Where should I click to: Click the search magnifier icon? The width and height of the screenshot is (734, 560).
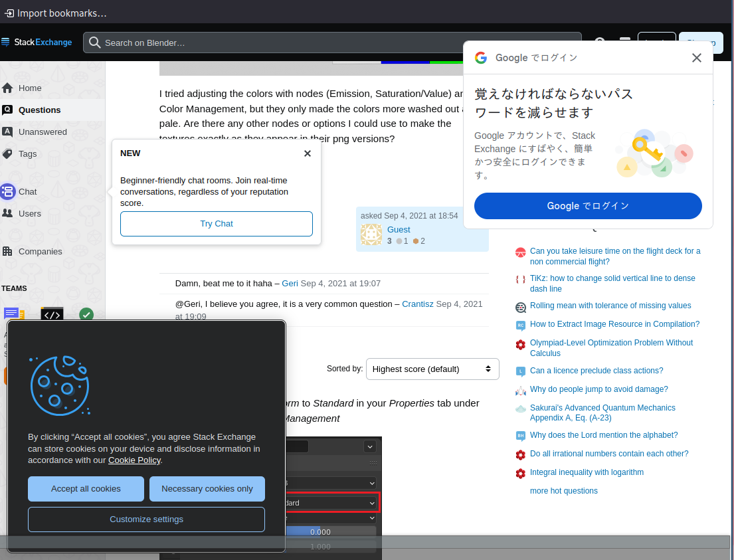tap(94, 43)
